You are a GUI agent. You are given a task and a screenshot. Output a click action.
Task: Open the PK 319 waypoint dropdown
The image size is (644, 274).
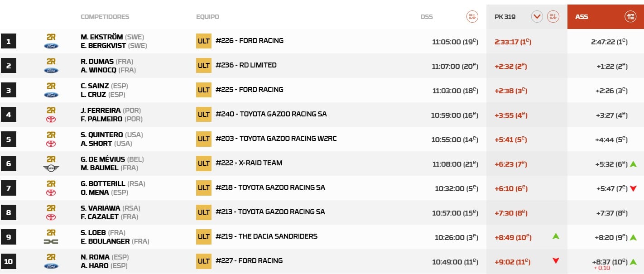pos(537,17)
